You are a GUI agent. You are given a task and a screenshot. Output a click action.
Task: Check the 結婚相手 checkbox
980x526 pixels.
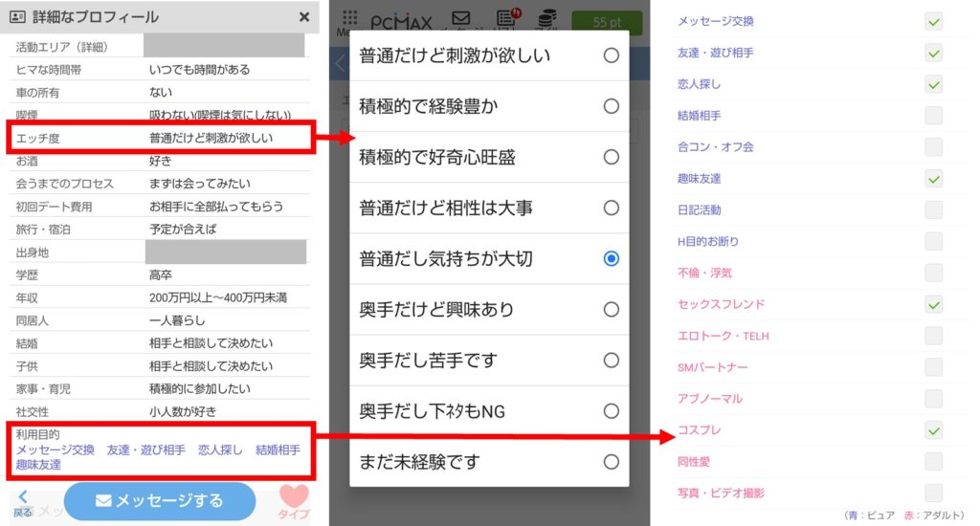click(x=933, y=116)
